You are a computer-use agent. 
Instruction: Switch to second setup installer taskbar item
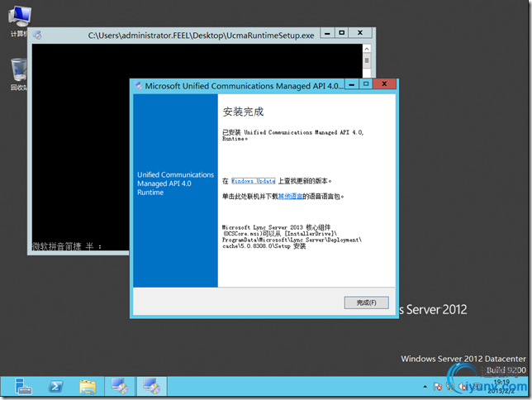click(152, 386)
